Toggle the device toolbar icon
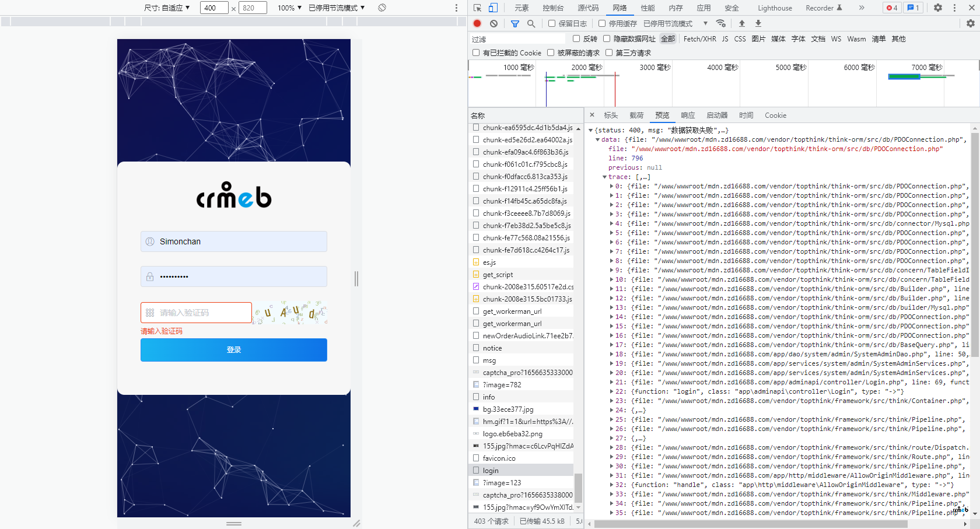 493,8
